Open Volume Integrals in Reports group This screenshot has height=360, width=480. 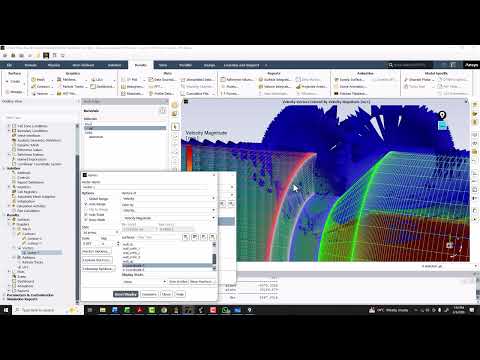coord(275,87)
